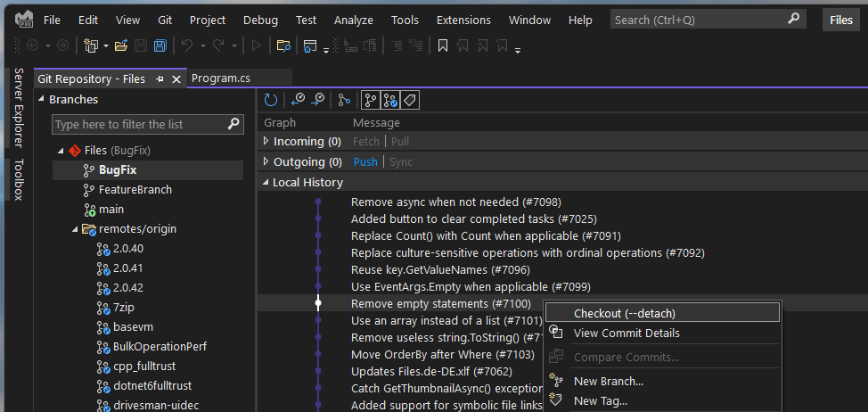Open the Edit menu
Image resolution: width=868 pixels, height=412 pixels.
88,20
